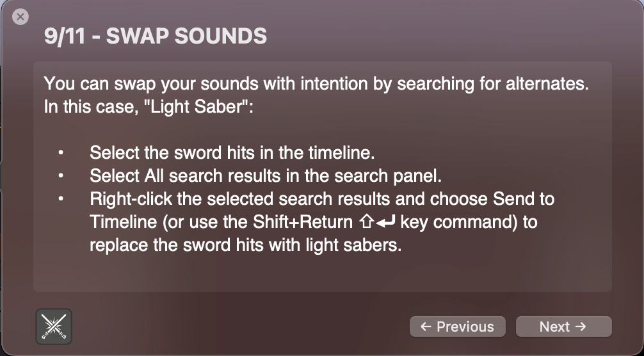Click the "Select All search results" instruction line

coord(266,175)
